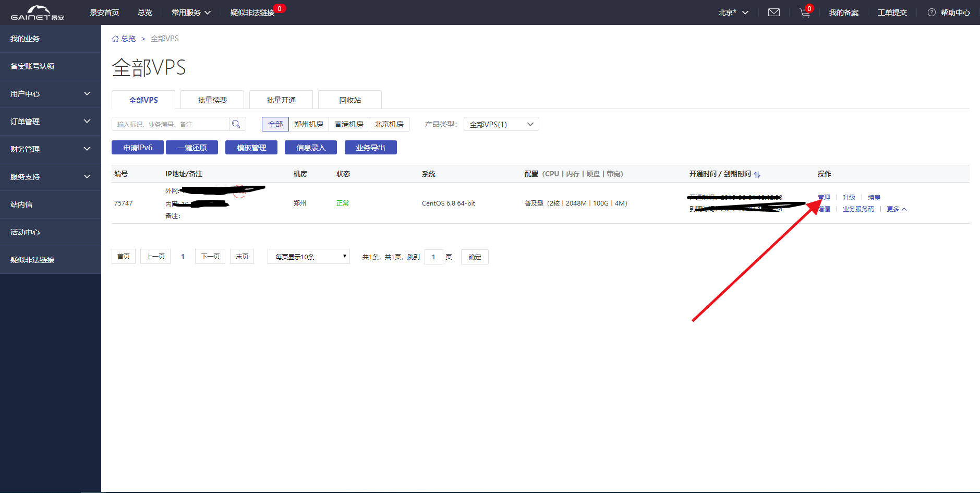Image resolution: width=980 pixels, height=493 pixels.
Task: Open the shopping cart icon
Action: 805,13
